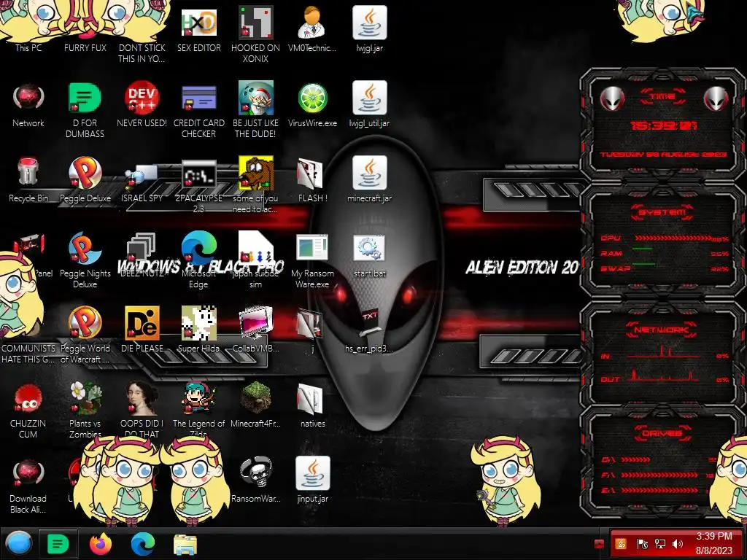Select the Network desktop icon
Viewport: 747px width, 560px height.
click(x=28, y=104)
